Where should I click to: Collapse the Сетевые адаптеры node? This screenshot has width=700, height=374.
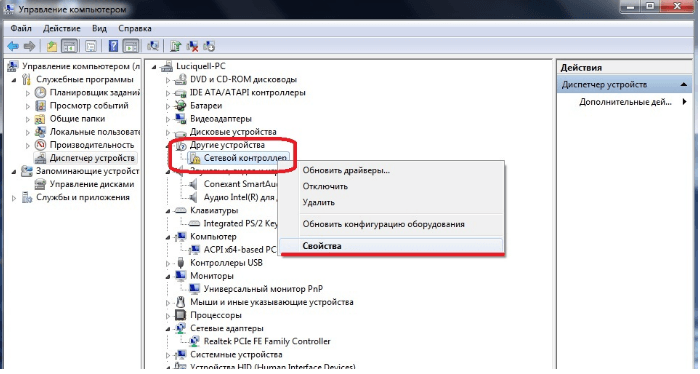tap(168, 329)
